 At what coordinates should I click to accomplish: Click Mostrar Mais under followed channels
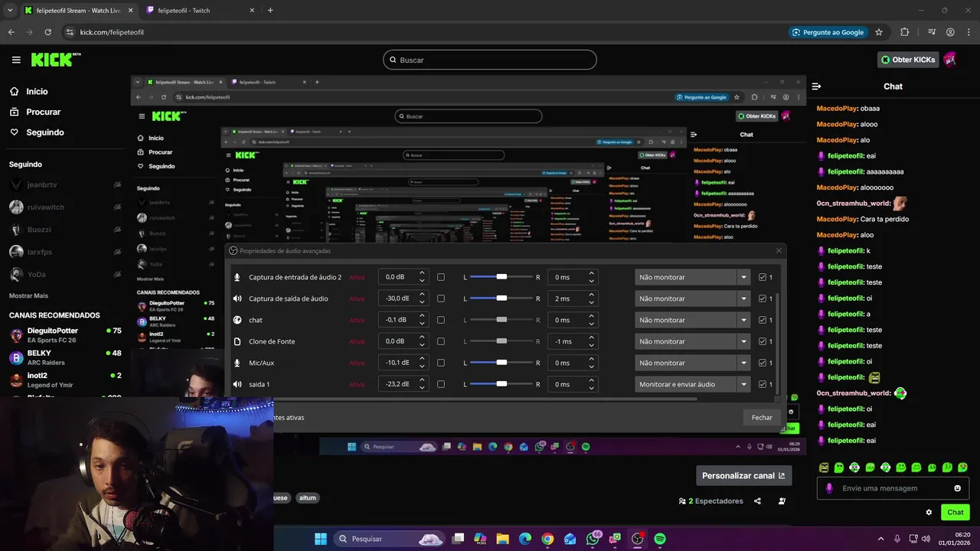point(28,295)
